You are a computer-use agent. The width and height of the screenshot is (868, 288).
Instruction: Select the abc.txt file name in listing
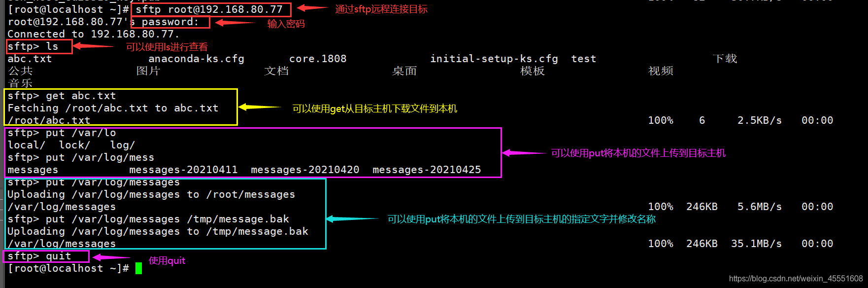[x=30, y=59]
